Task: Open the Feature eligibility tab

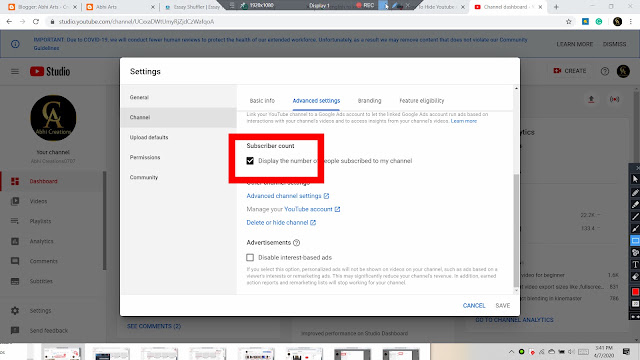Action: tap(422, 101)
